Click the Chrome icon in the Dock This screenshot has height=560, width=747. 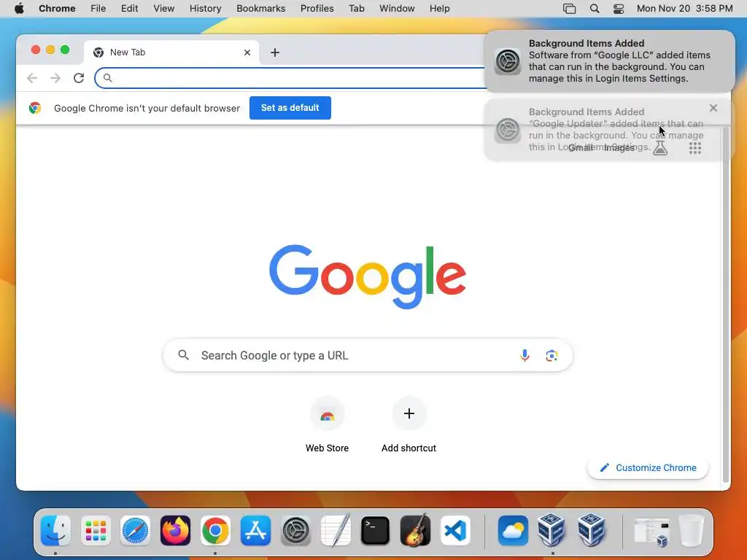tap(215, 530)
